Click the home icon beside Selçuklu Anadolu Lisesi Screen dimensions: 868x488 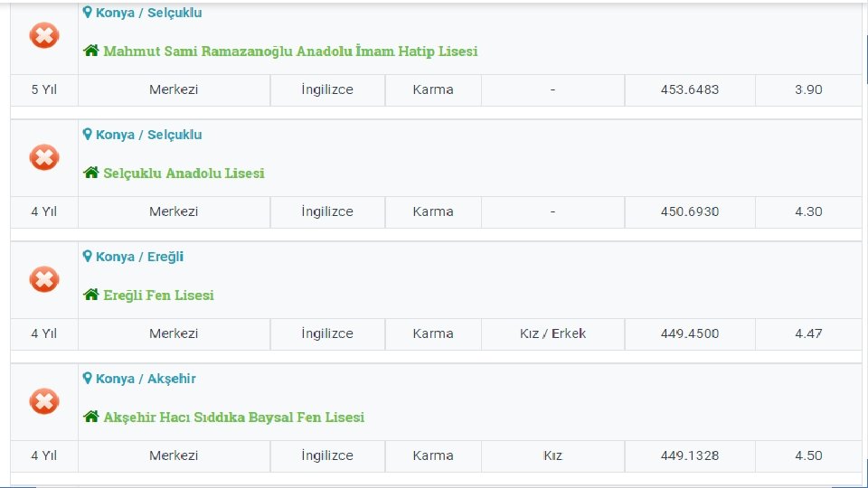tap(91, 173)
